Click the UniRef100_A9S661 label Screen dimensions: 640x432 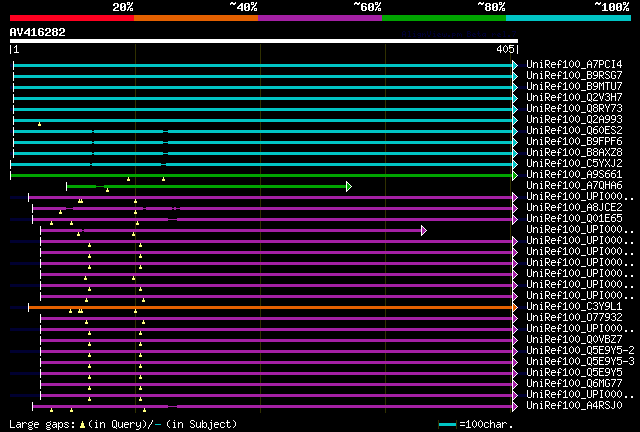(574, 174)
